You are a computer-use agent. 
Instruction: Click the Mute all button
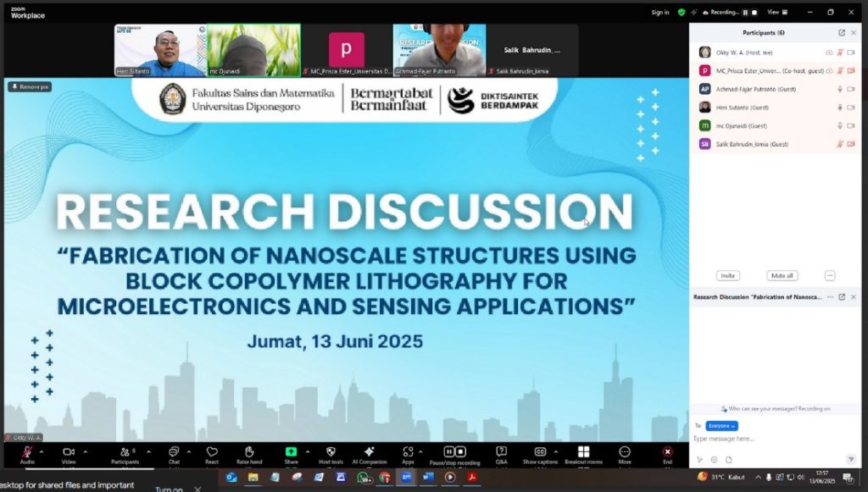tap(781, 276)
